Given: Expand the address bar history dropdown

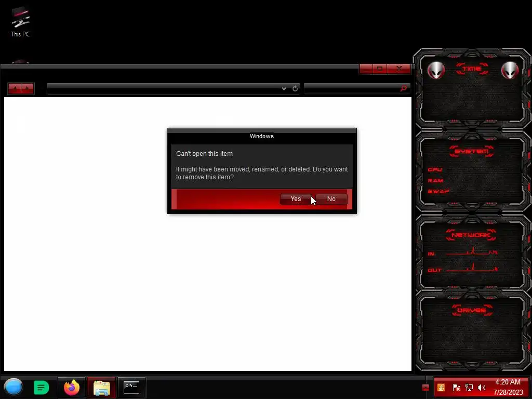Looking at the screenshot, I should coord(284,88).
